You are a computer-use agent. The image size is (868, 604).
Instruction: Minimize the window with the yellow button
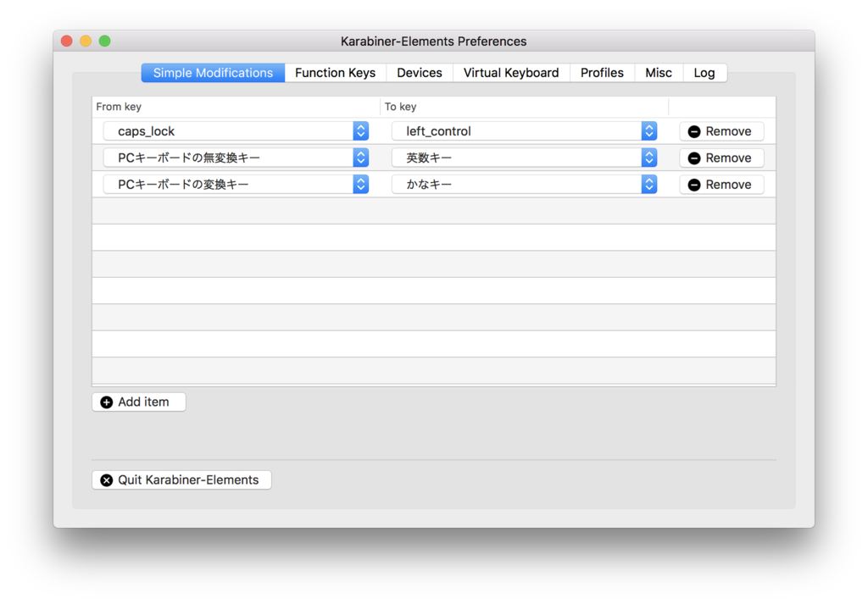[86, 41]
